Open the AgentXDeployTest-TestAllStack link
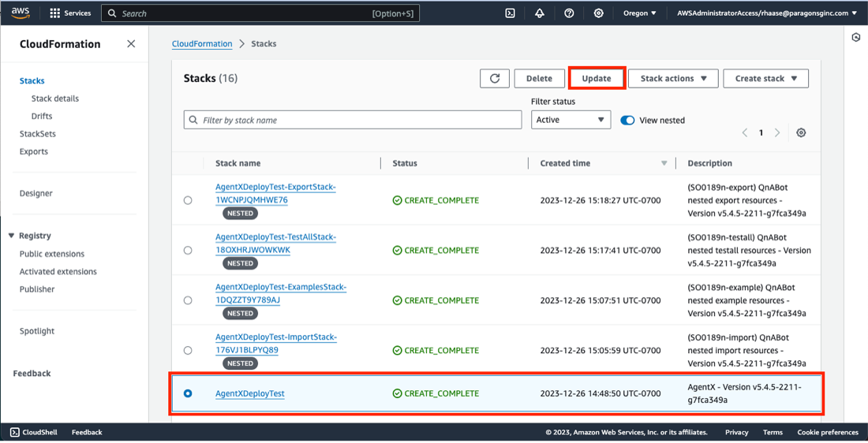 pos(275,244)
